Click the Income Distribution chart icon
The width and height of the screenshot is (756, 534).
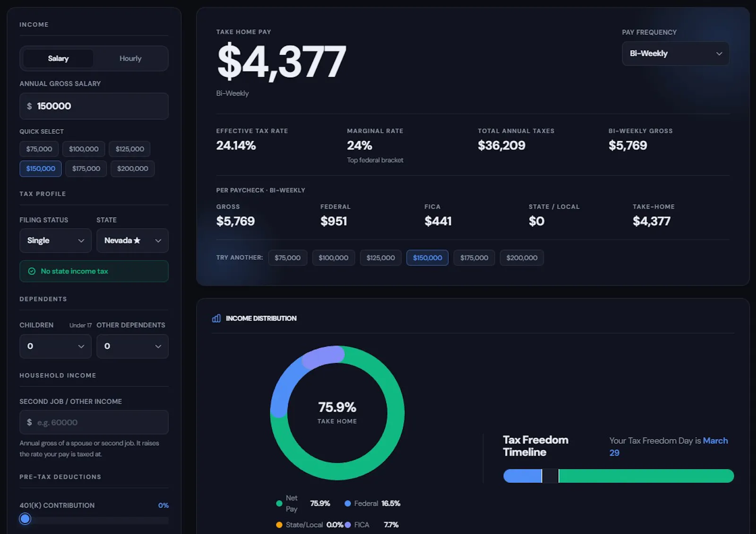point(216,318)
